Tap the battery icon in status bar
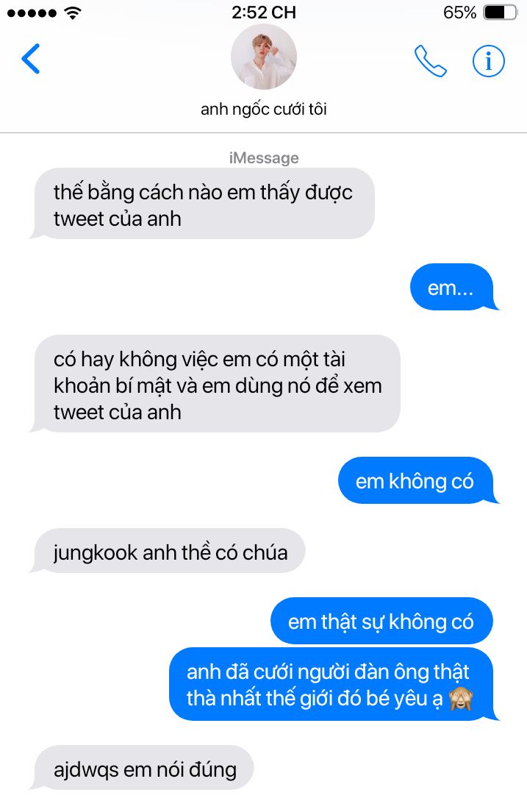 click(x=501, y=13)
